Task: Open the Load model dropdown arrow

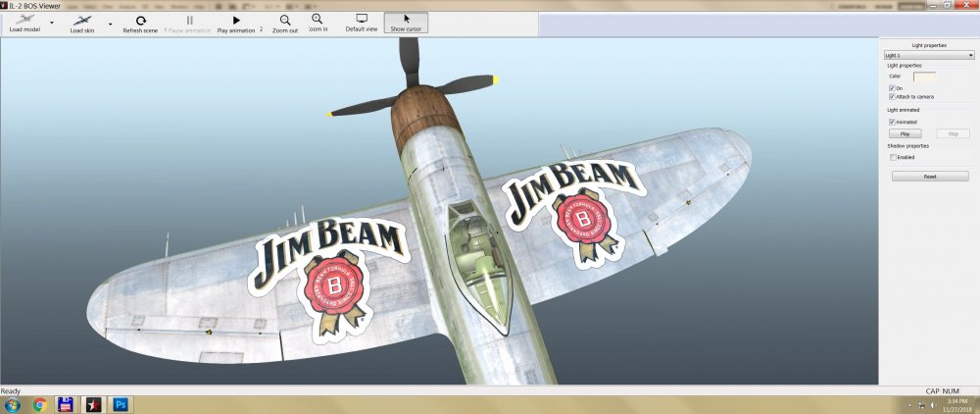Action: pyautogui.click(x=52, y=23)
